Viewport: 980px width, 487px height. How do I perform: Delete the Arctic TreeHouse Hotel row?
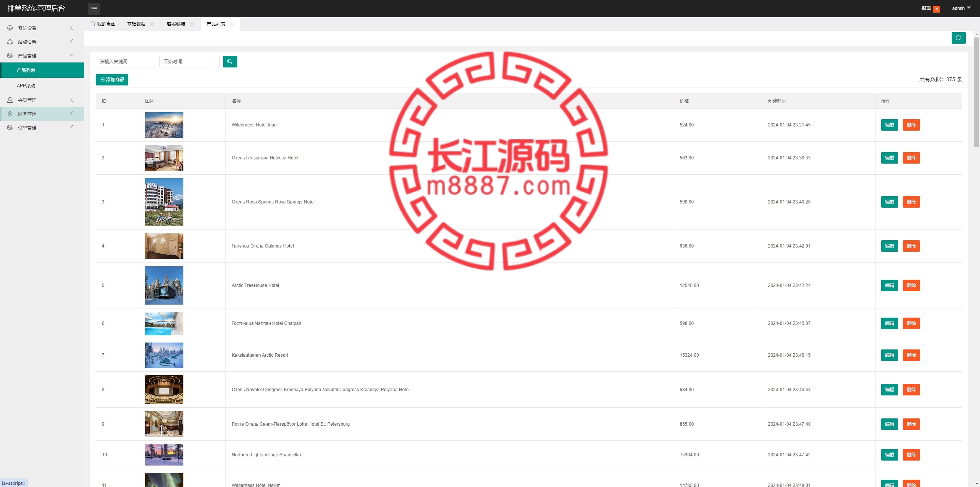(x=911, y=285)
